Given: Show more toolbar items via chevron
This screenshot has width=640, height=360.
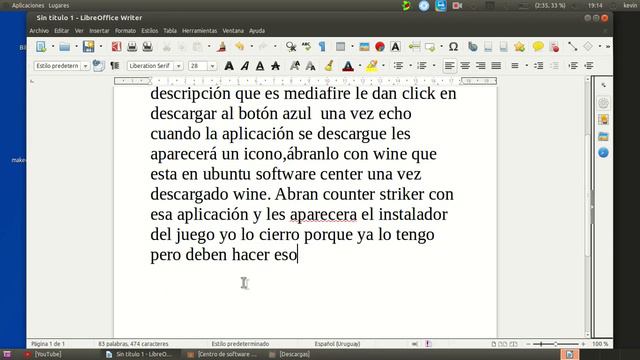Looking at the screenshot, I should point(608,47).
